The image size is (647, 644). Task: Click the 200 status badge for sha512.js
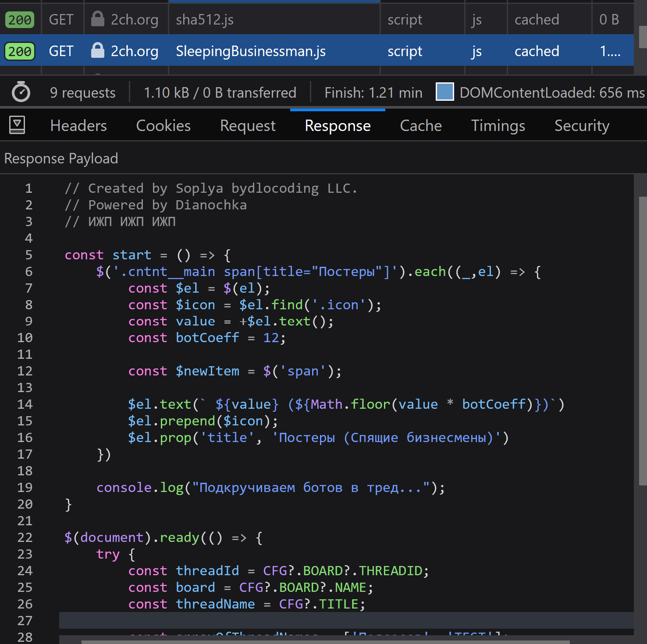pos(20,20)
